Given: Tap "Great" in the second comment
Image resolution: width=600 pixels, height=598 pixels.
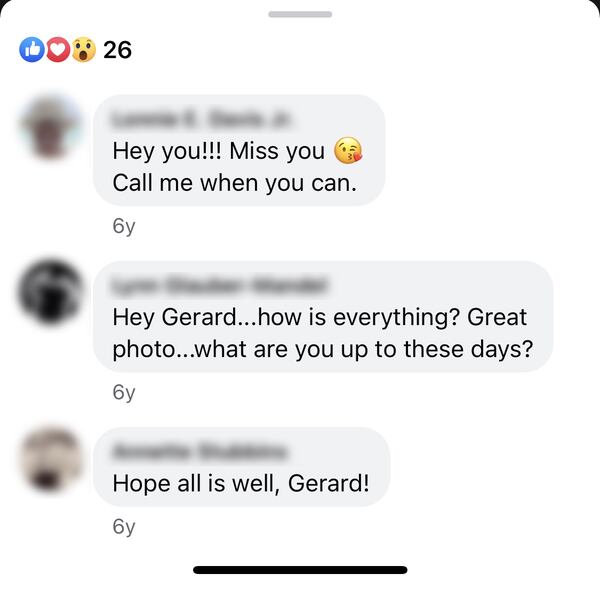Looking at the screenshot, I should tap(497, 317).
